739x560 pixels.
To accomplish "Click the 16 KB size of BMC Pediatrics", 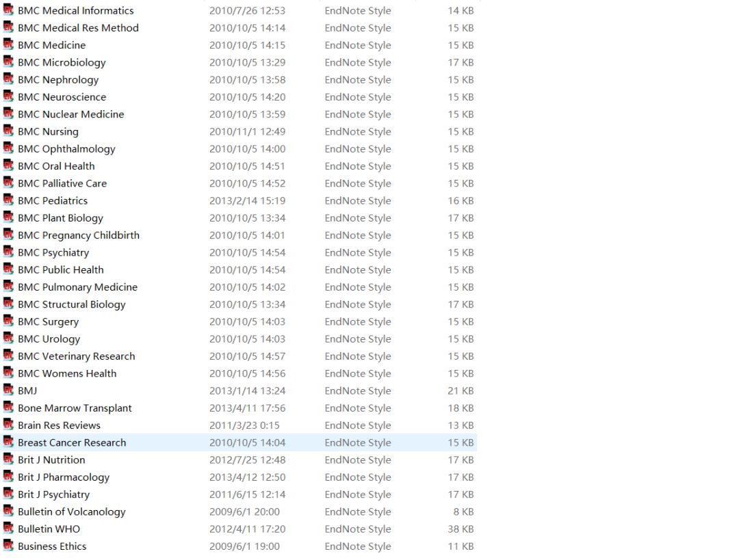I will (x=461, y=200).
